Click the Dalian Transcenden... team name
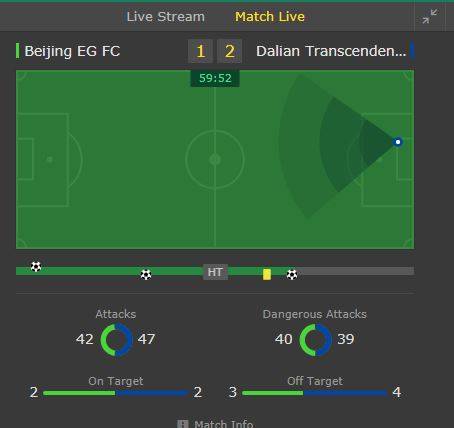This screenshot has height=428, width=454. coord(331,51)
